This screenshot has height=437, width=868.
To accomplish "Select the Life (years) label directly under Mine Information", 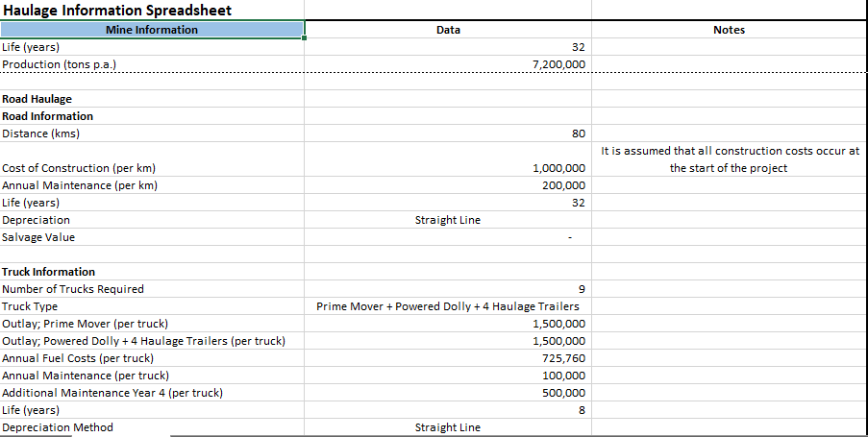I will tap(31, 47).
